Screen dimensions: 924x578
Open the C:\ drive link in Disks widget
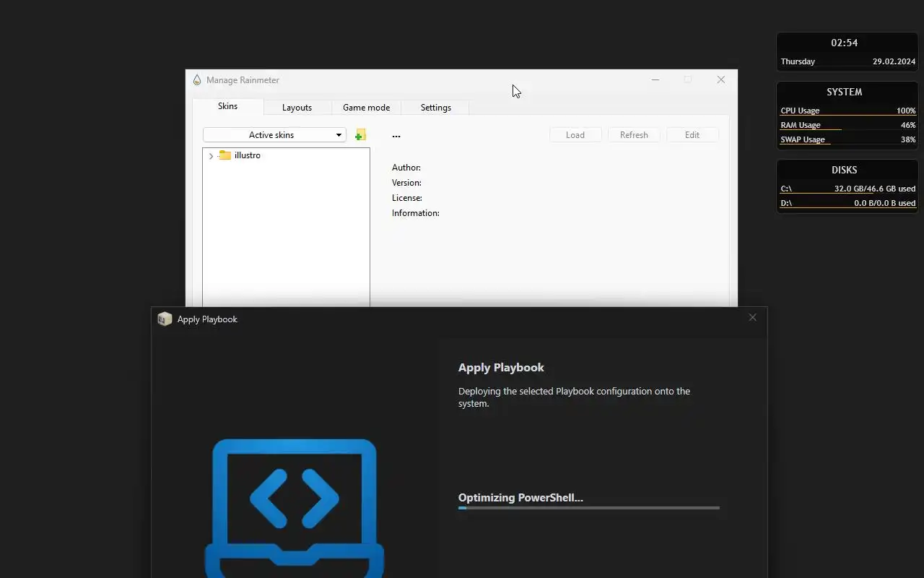[785, 189]
